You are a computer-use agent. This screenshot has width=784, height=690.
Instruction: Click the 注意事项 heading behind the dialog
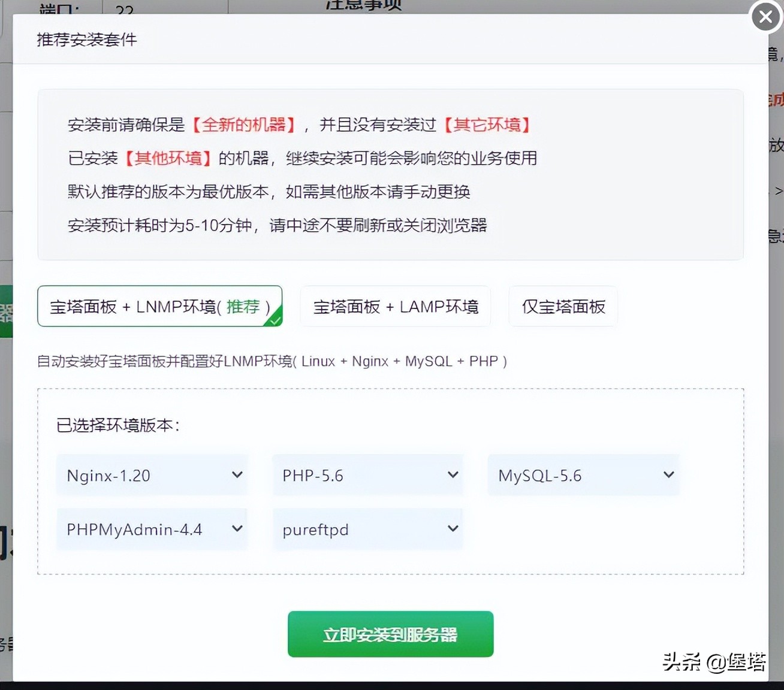tap(362, 6)
